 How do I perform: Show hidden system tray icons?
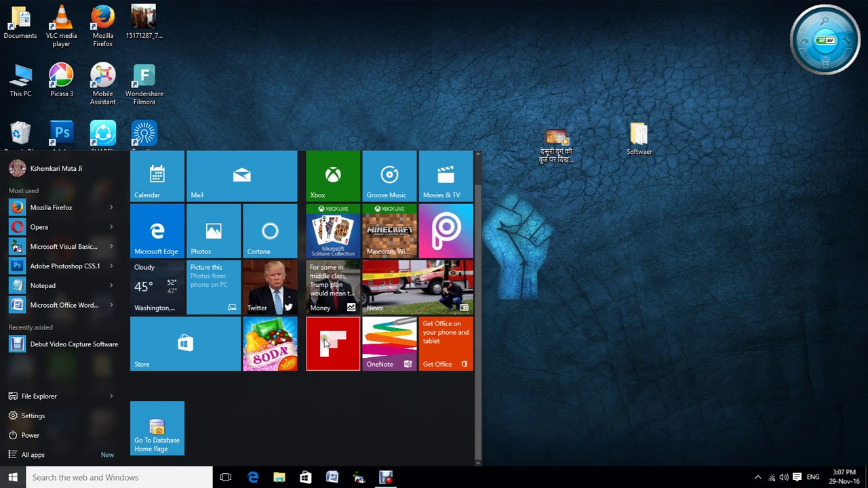coord(757,477)
